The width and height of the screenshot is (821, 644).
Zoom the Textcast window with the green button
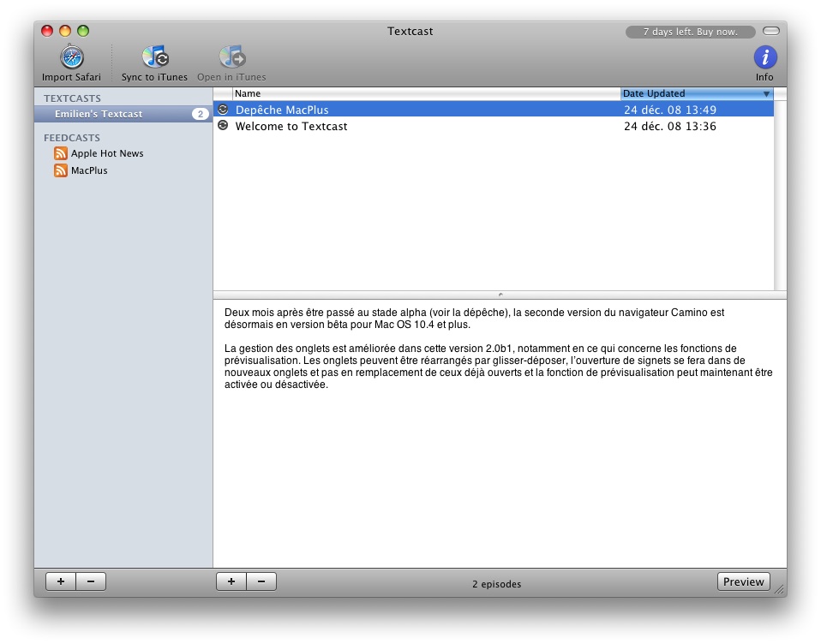[83, 31]
